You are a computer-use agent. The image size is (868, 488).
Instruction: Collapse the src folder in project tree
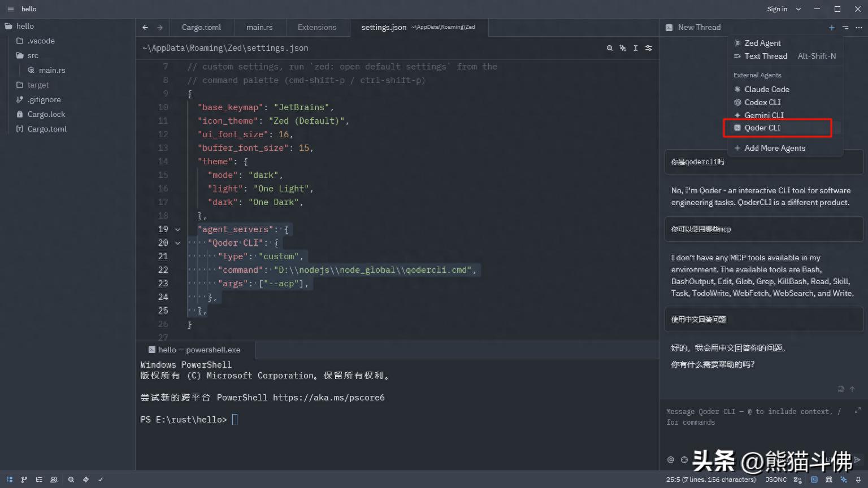(33, 55)
